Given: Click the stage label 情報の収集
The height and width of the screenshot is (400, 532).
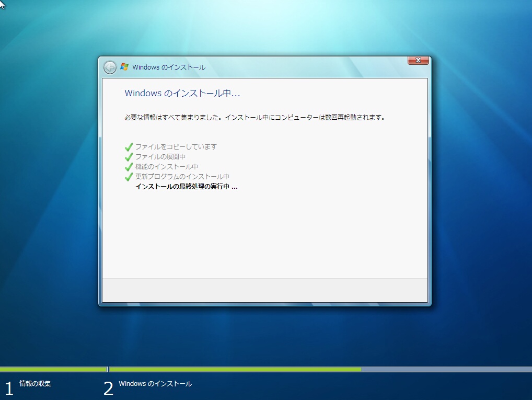Looking at the screenshot, I should (x=35, y=383).
